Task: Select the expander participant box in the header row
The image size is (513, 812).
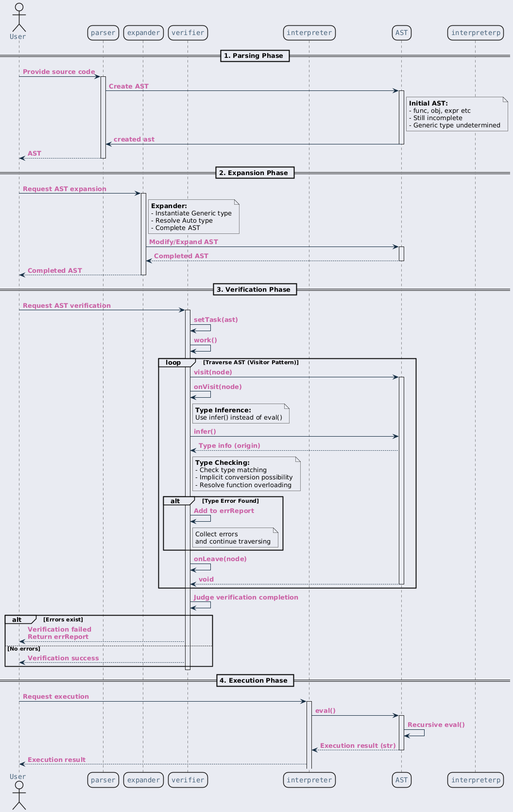Action: pyautogui.click(x=144, y=33)
